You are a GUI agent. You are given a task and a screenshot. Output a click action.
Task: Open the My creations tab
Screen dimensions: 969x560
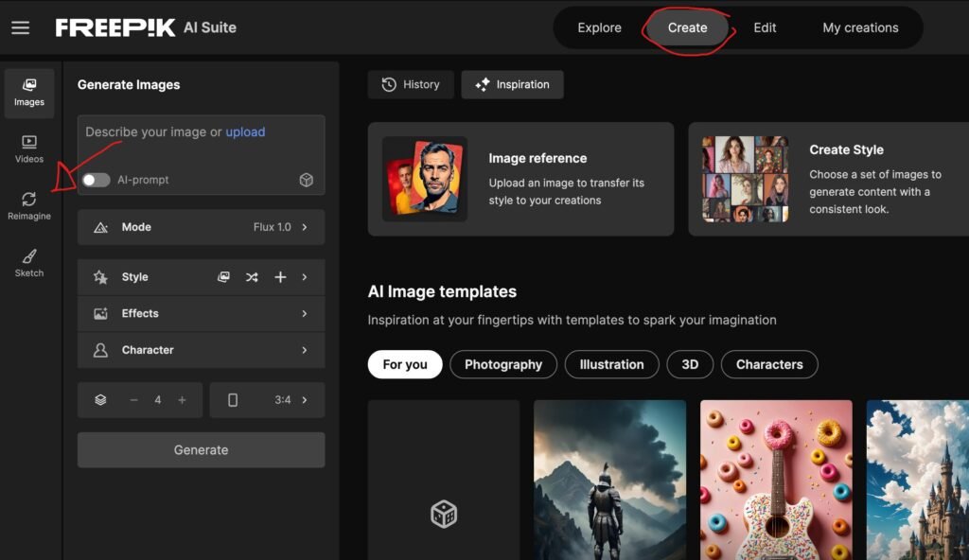[x=860, y=27]
